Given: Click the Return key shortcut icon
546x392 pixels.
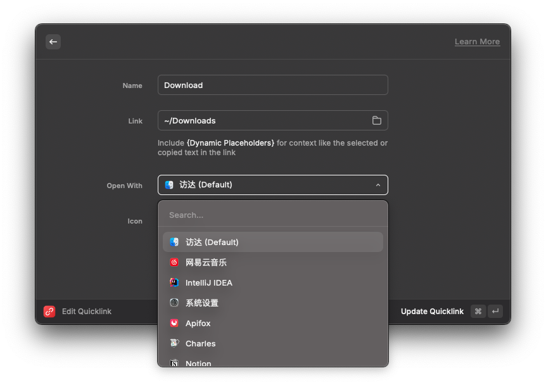Looking at the screenshot, I should coord(495,312).
